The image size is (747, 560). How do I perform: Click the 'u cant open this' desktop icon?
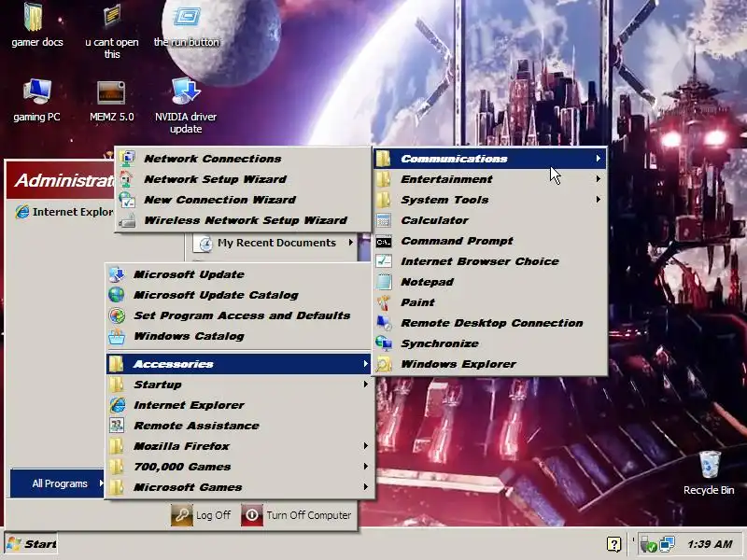tap(111, 15)
